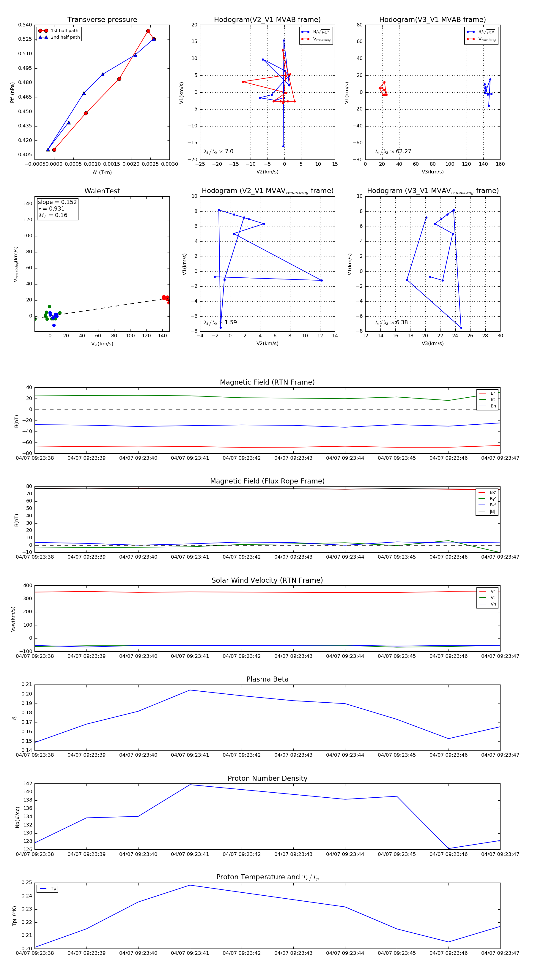535x980 pixels.
Task: Click 'Tp' legend entry
Action: tap(48, 889)
